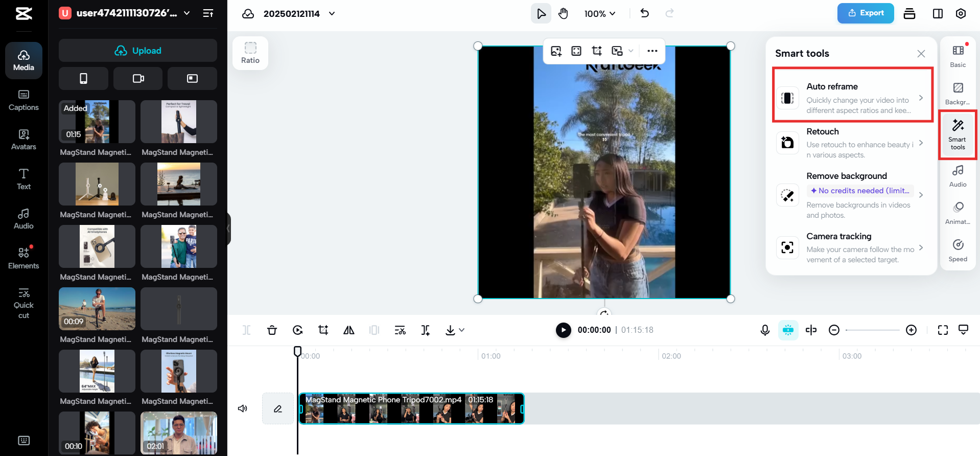Switch to the right-panel Audio tab
980x456 pixels.
click(x=958, y=176)
